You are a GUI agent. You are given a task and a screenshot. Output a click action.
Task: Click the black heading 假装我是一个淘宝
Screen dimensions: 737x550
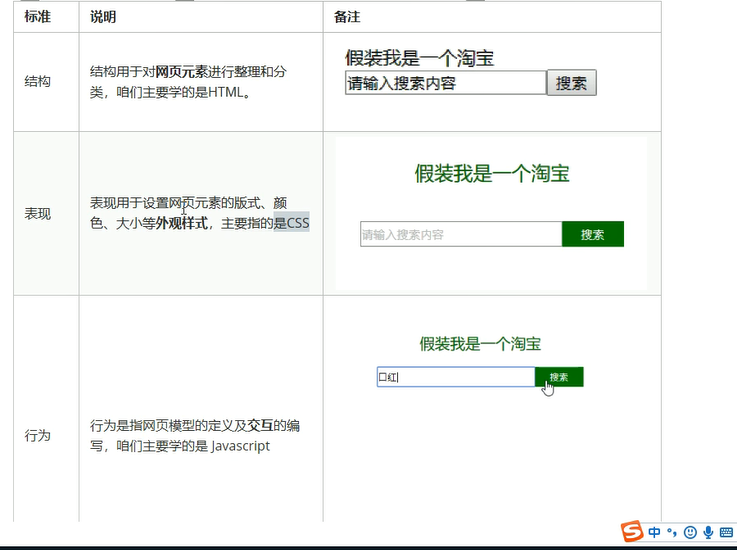tap(419, 58)
